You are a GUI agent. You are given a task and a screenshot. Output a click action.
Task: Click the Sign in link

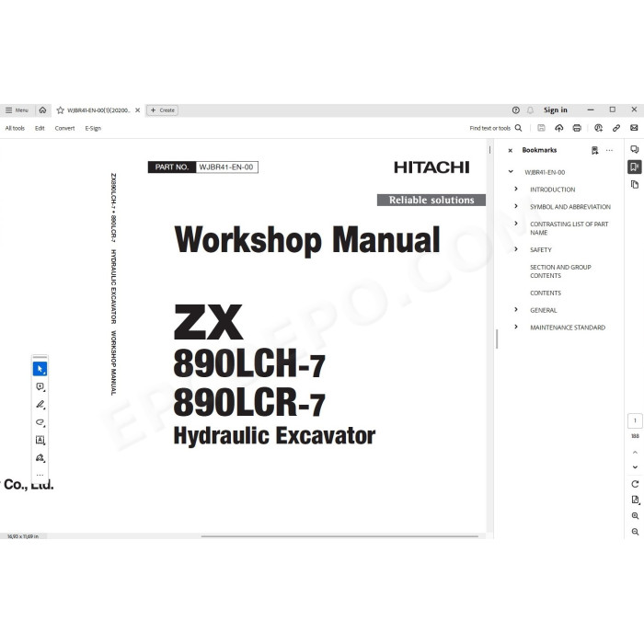[x=556, y=110]
